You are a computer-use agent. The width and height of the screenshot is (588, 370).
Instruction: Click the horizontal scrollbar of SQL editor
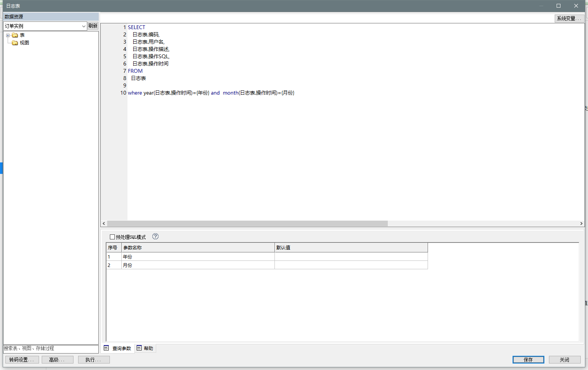tap(247, 223)
